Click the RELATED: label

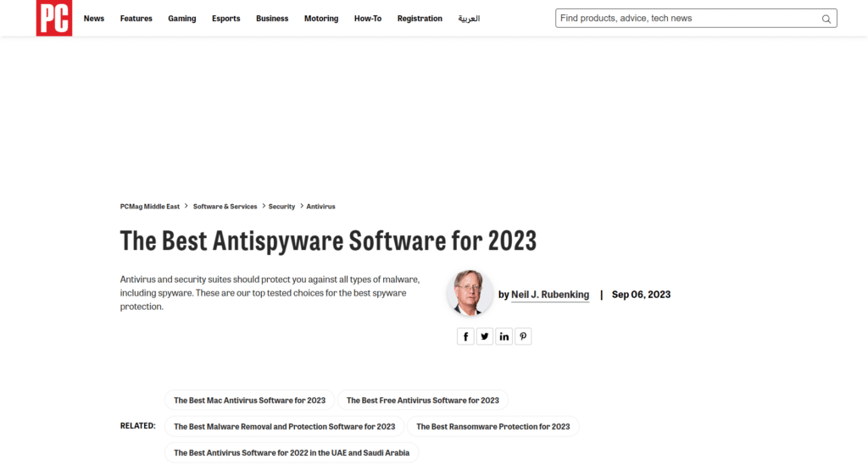click(138, 426)
